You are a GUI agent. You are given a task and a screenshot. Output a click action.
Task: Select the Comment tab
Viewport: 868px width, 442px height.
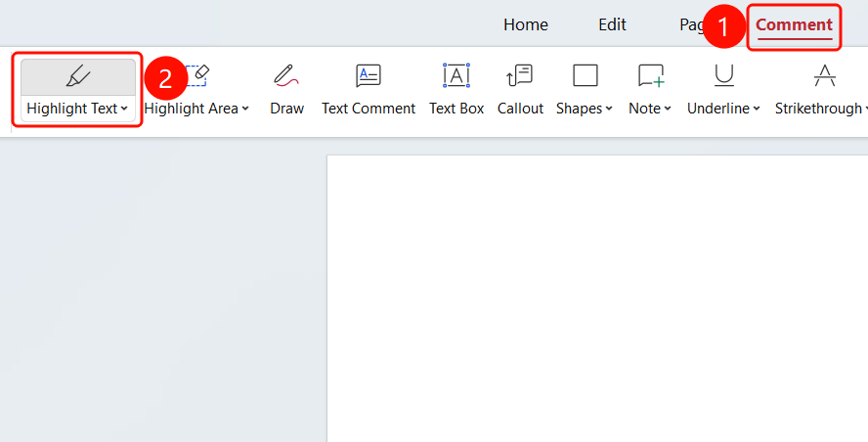[x=794, y=24]
